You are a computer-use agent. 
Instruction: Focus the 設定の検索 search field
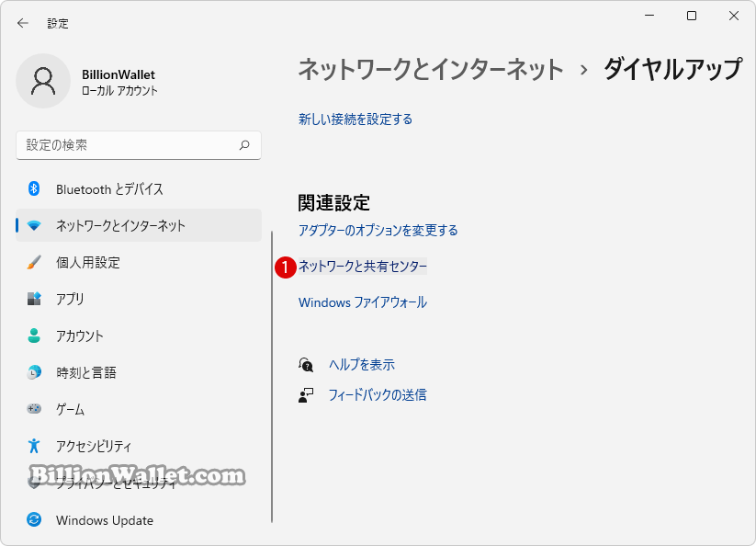point(139,144)
